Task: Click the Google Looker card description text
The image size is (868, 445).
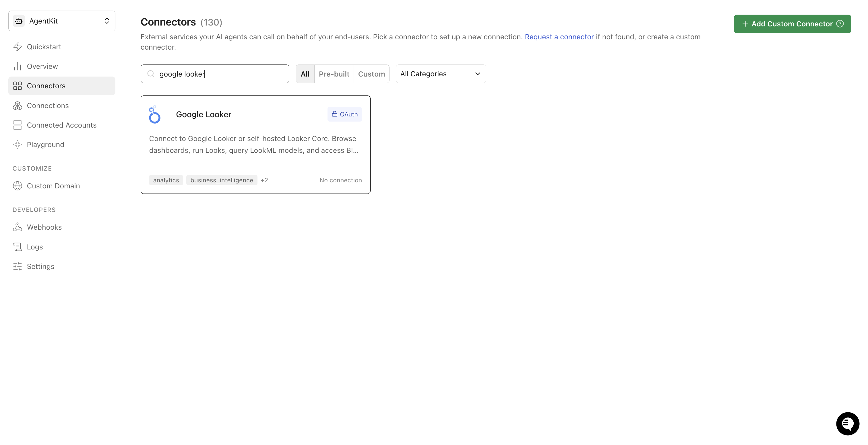Action: [x=254, y=145]
